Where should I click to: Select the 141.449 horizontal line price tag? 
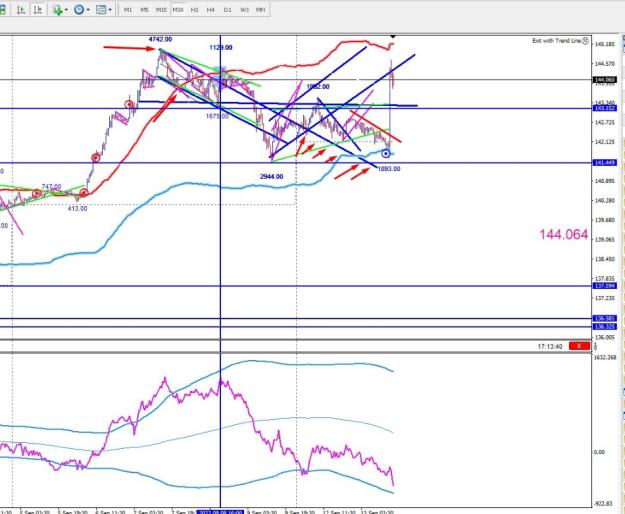[605, 163]
